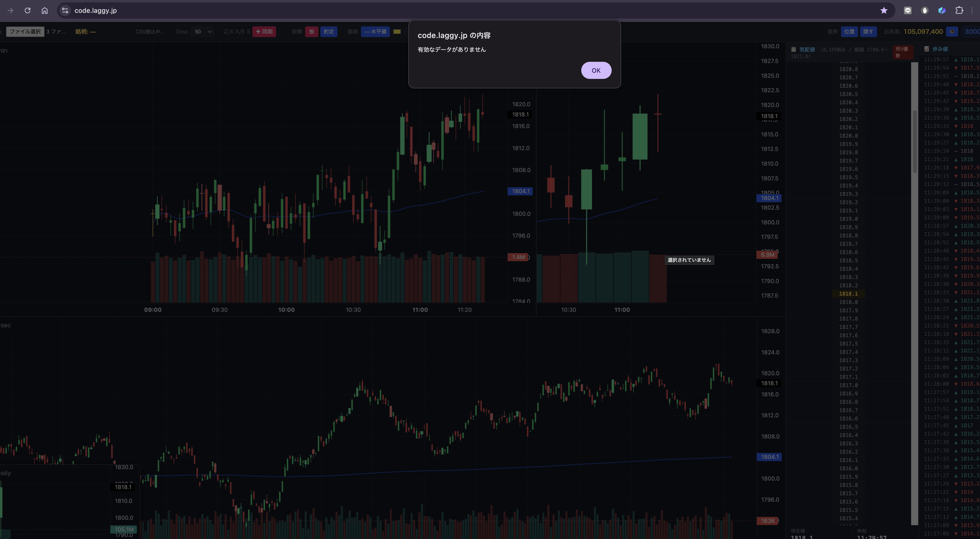Toggle volume visibility with the eye icon
The width and height of the screenshot is (980, 539).
(952, 32)
